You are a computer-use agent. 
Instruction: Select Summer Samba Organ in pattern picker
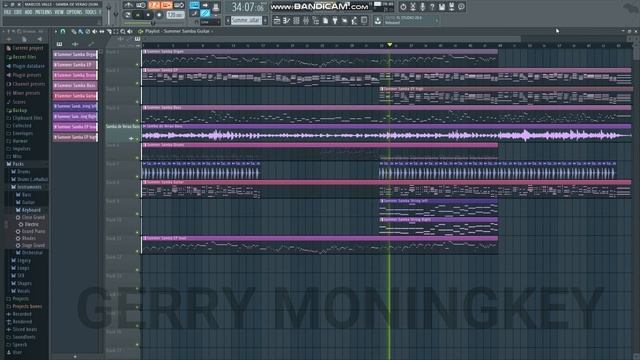[x=75, y=54]
